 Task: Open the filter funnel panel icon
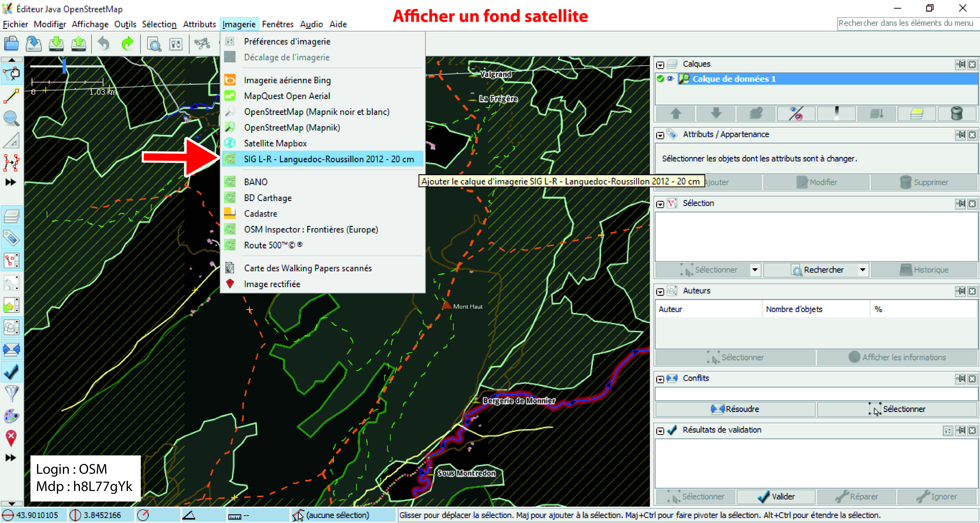(x=11, y=393)
